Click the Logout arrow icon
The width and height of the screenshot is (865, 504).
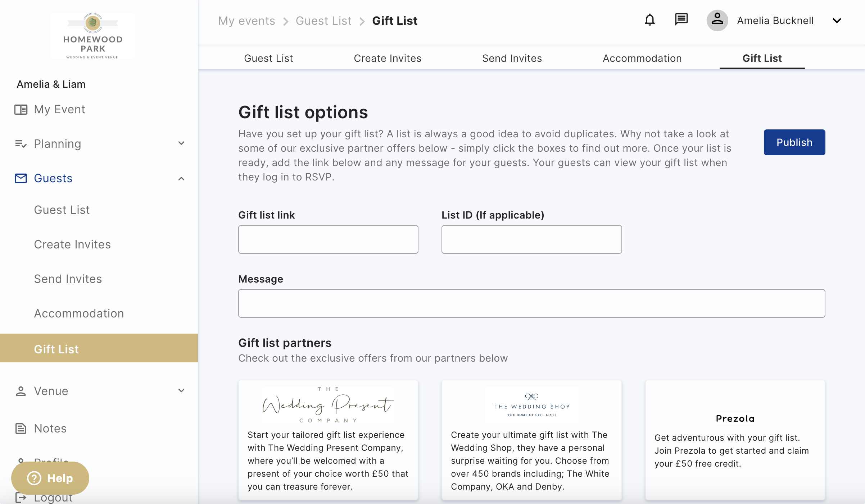click(21, 498)
